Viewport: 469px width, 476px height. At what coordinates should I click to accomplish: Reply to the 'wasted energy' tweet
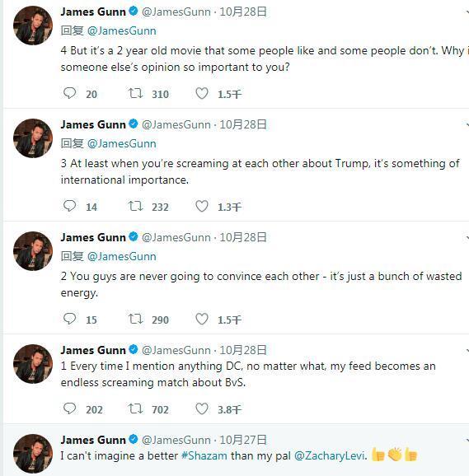click(x=69, y=319)
